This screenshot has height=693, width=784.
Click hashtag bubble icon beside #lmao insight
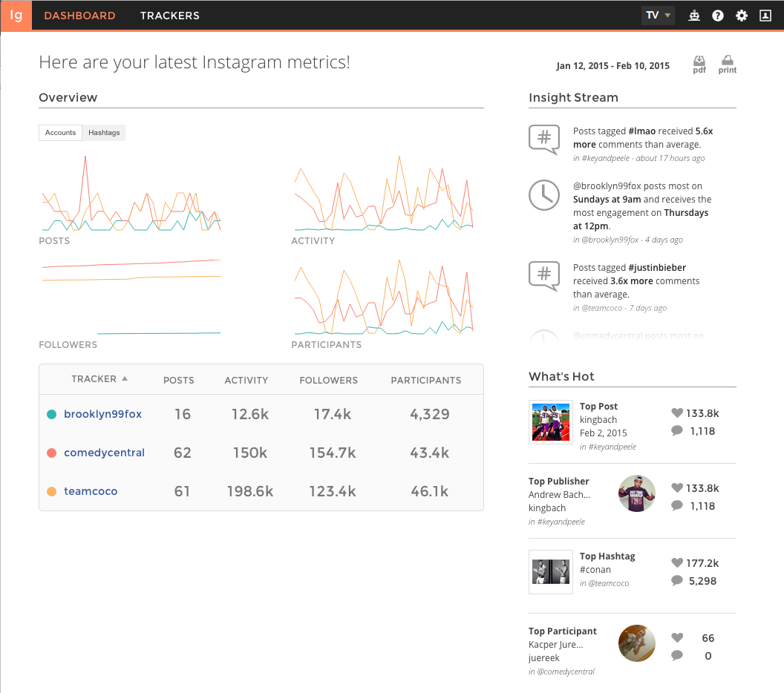[x=543, y=139]
